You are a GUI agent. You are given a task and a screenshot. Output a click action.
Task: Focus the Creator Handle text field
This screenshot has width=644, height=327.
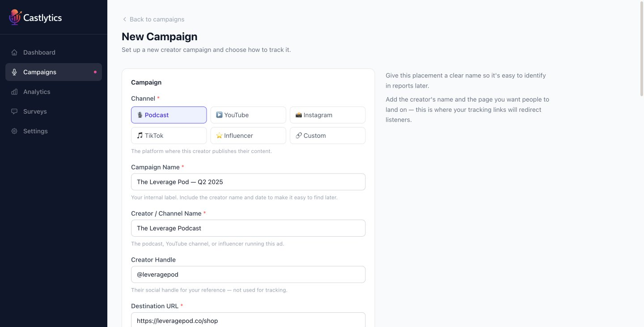248,275
